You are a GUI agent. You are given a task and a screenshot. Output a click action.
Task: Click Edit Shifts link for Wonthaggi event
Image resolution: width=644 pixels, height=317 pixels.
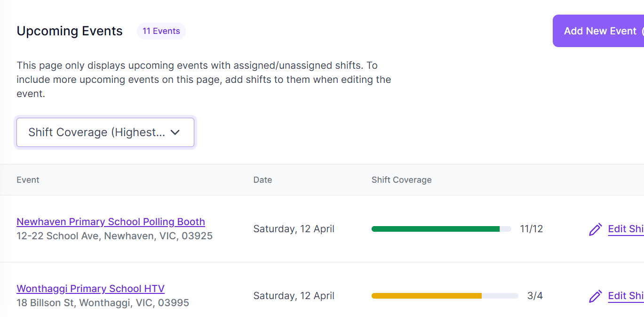point(625,296)
